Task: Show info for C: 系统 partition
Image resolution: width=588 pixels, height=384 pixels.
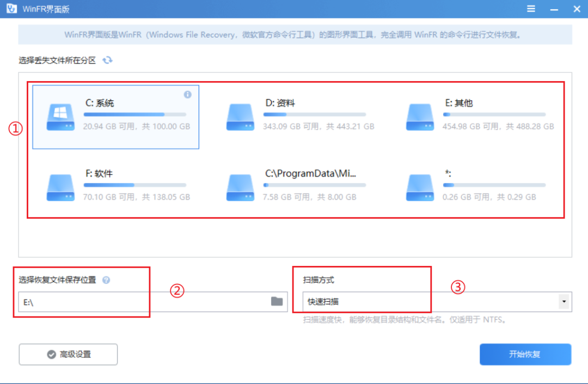Action: 187,95
